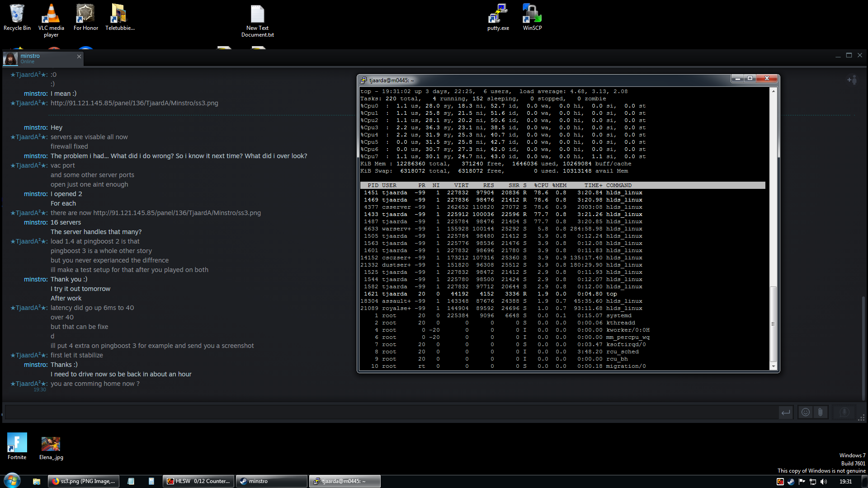Switch to HLSW taskbar button
The image size is (868, 488).
coord(198,481)
